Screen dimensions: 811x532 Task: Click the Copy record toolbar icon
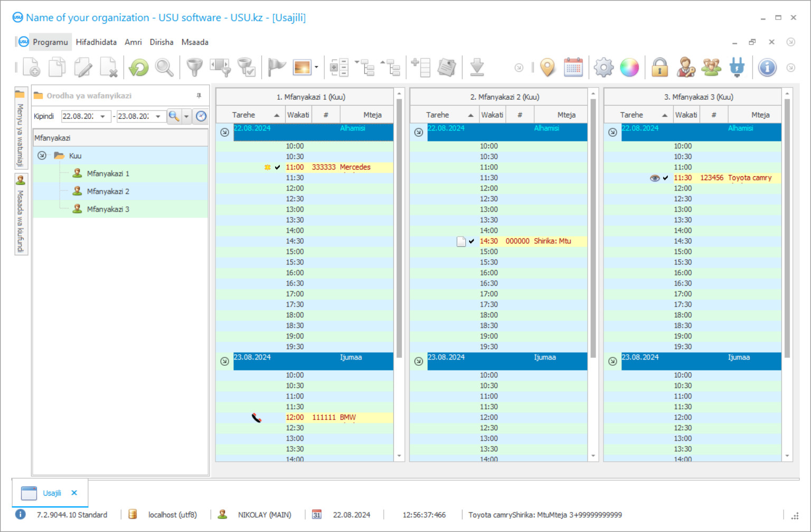coord(57,68)
